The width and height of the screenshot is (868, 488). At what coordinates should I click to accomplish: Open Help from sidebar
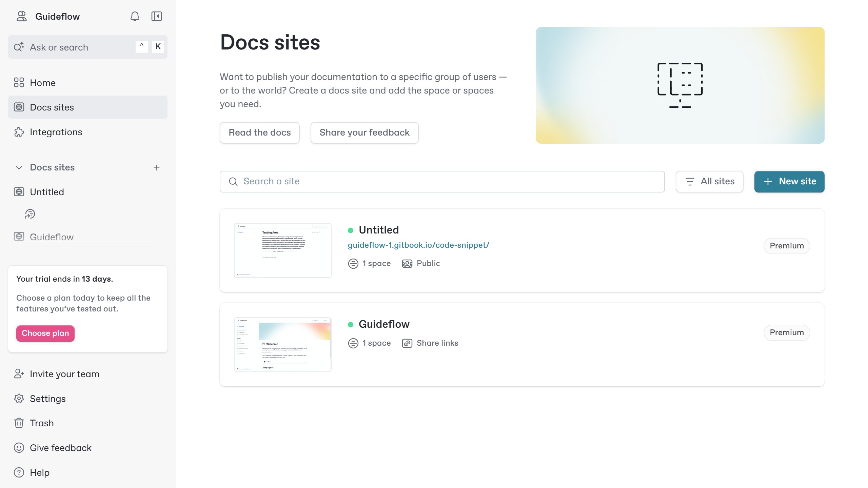point(87,472)
